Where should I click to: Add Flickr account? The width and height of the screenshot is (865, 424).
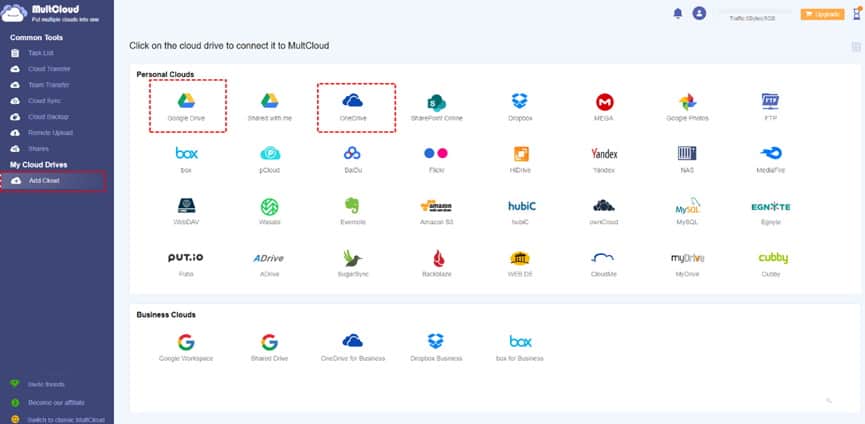436,159
